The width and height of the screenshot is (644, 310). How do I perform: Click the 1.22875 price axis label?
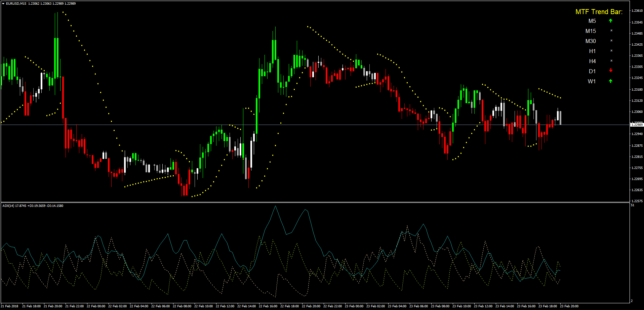pos(637,146)
